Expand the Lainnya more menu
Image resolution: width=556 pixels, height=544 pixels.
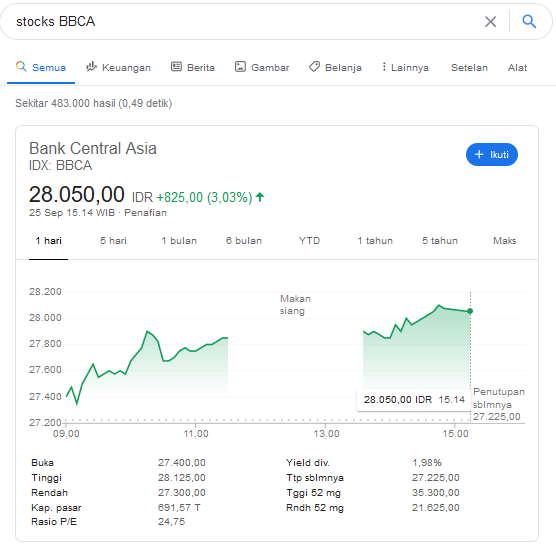pos(405,67)
